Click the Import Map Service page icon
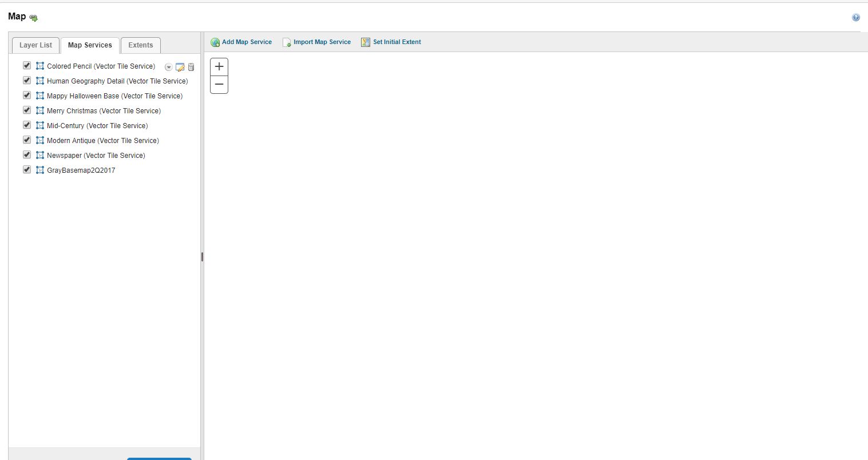Viewport: 868px width, 460px height. [287, 42]
